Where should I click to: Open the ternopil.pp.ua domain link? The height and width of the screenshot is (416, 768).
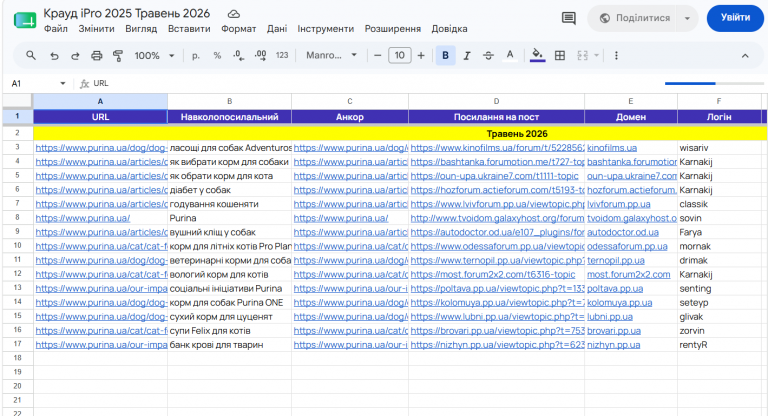616,260
